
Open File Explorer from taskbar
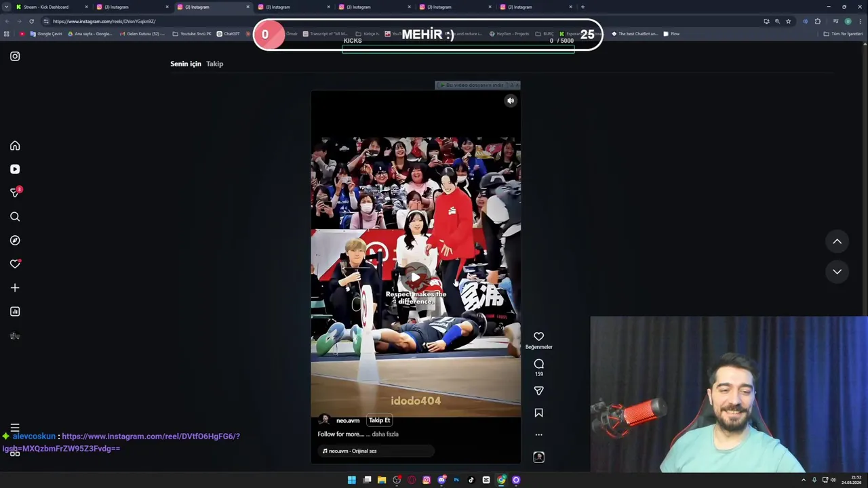[x=382, y=480]
